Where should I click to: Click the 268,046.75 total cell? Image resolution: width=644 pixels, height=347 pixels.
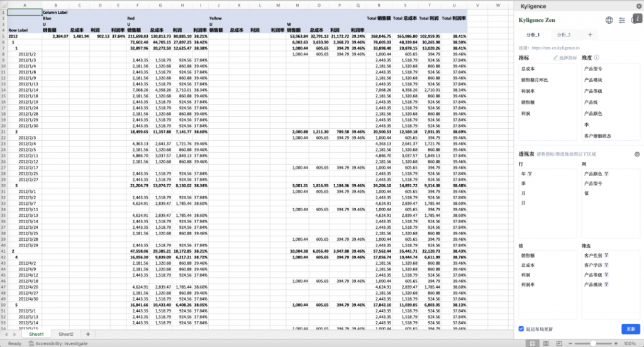[379, 36]
